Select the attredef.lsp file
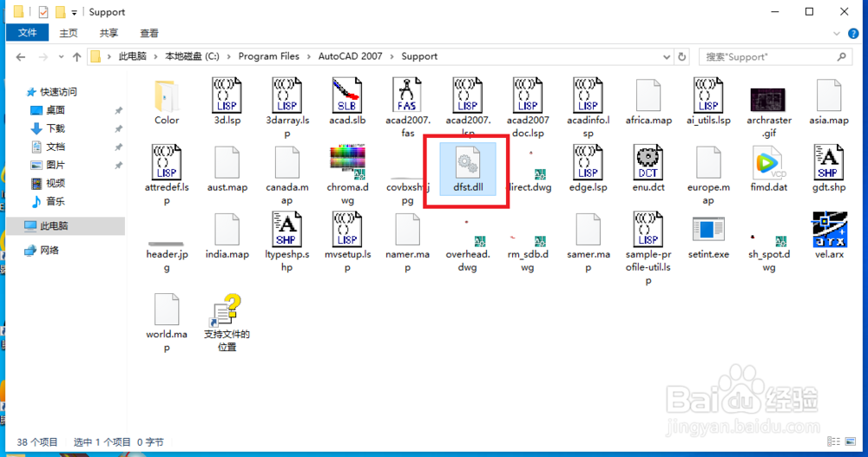This screenshot has width=868, height=457. point(167,175)
